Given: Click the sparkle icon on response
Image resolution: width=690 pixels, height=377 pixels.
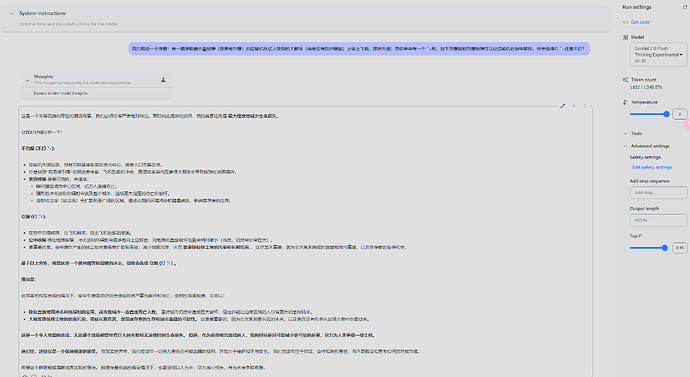Looking at the screenshot, I should (574, 106).
